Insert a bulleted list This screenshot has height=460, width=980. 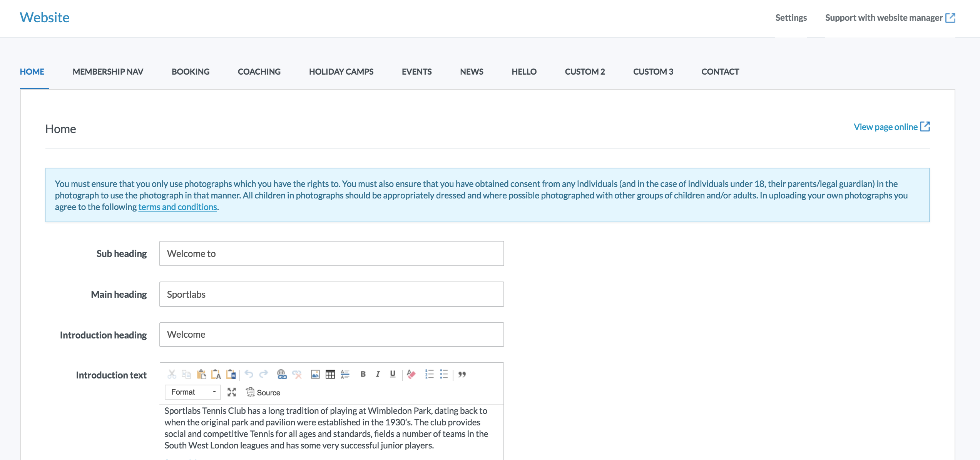[444, 374]
